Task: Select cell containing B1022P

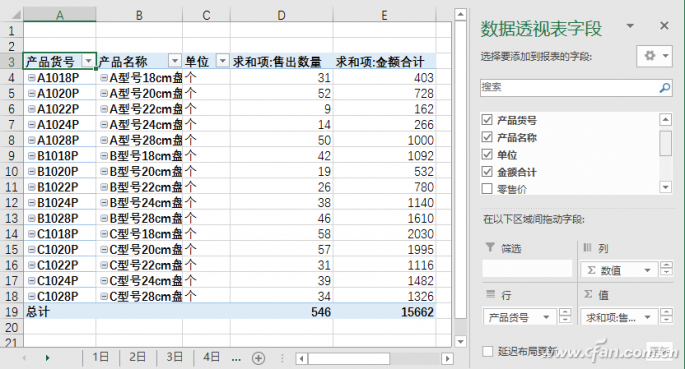Action: 59,187
